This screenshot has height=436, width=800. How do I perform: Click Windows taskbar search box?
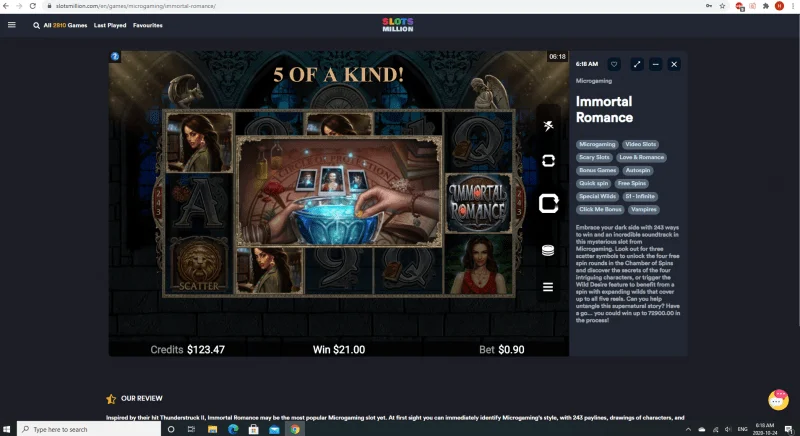pos(89,429)
